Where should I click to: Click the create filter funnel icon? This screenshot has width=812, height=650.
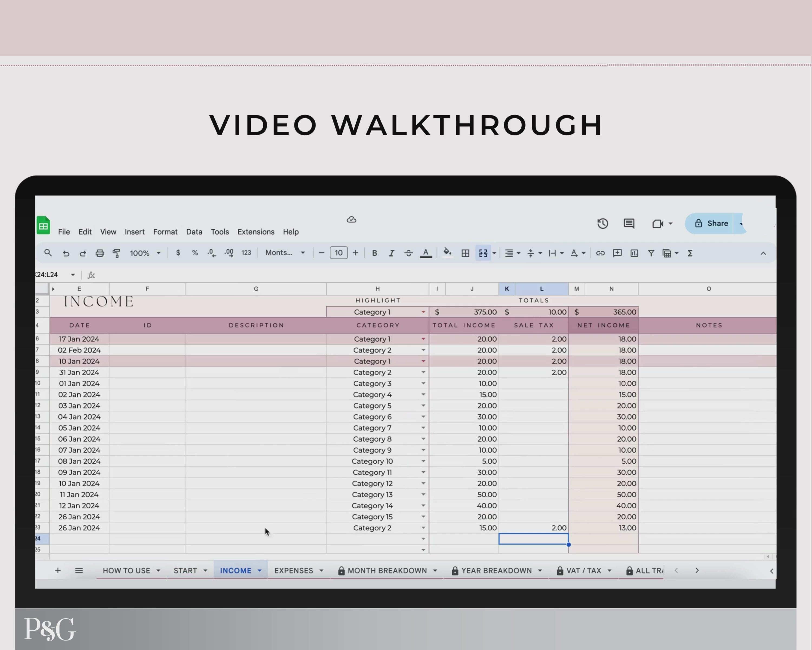[x=651, y=253]
